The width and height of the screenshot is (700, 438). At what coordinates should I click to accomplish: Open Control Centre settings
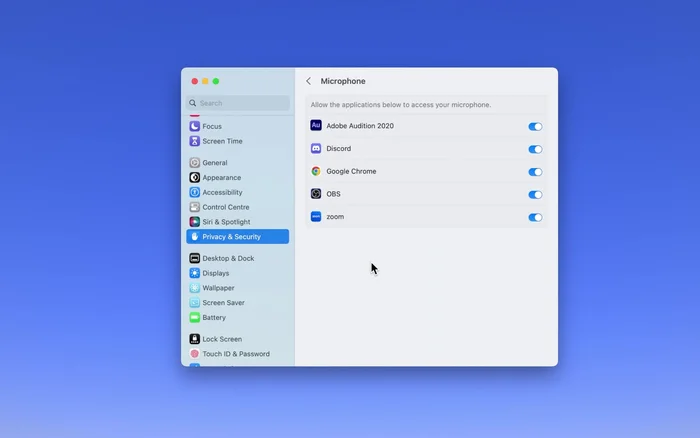coord(225,207)
